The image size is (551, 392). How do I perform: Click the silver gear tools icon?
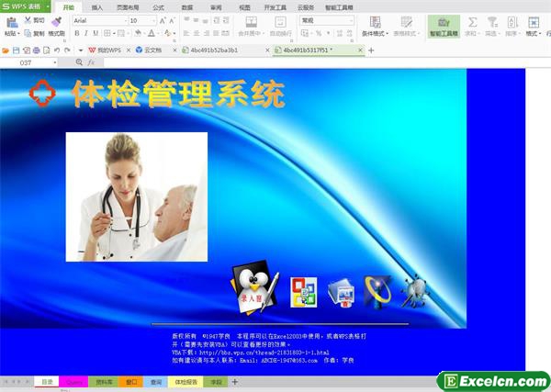[415, 292]
